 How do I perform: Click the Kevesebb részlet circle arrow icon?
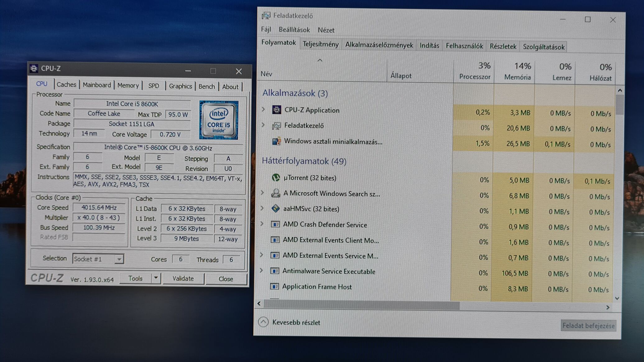(x=263, y=322)
